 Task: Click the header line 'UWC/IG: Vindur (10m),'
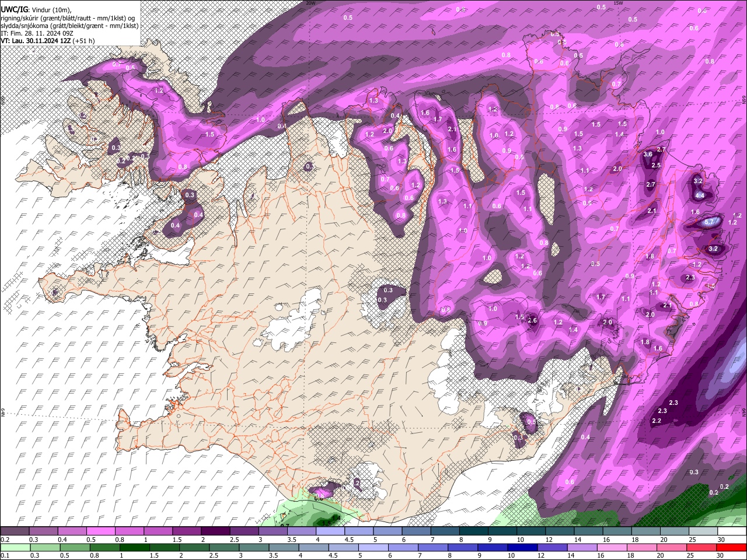point(36,10)
